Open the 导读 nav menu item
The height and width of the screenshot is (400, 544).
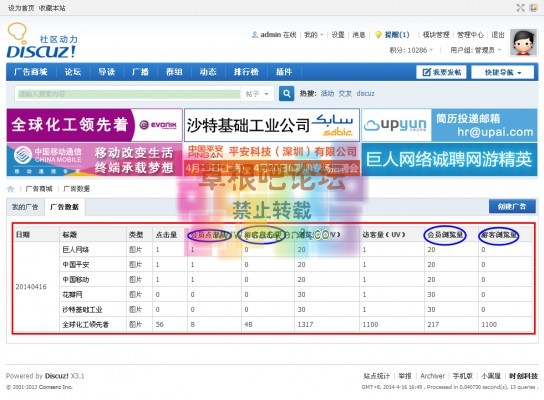click(x=107, y=72)
